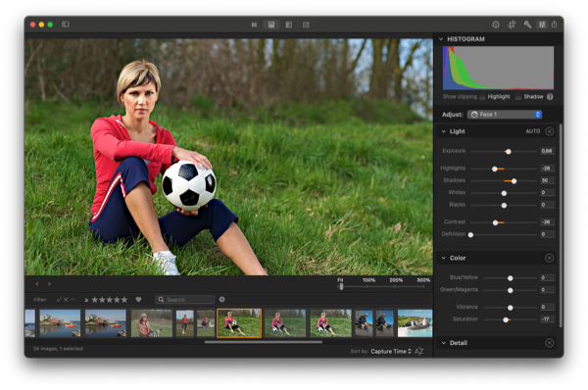Filter by heart favorites icon
This screenshot has height=390, width=588.
[x=138, y=299]
